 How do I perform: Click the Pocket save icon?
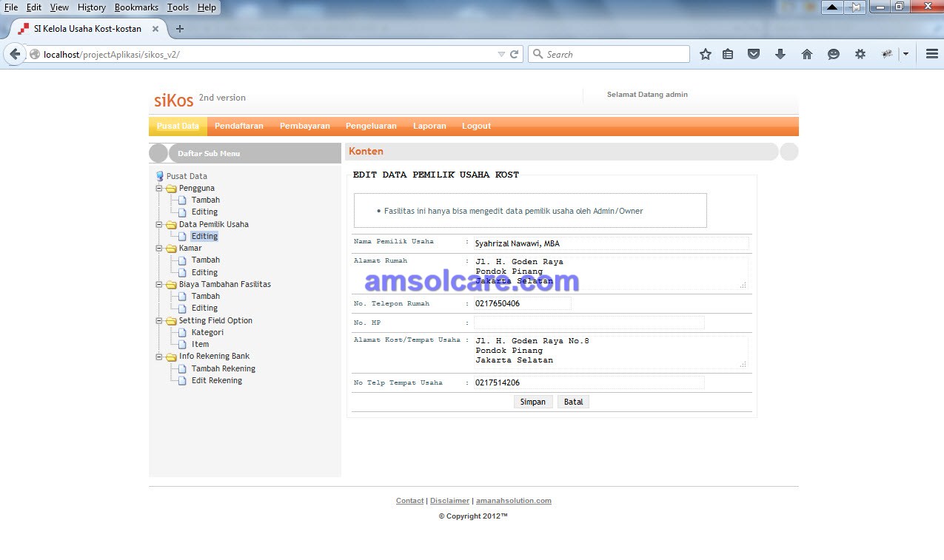click(x=754, y=54)
